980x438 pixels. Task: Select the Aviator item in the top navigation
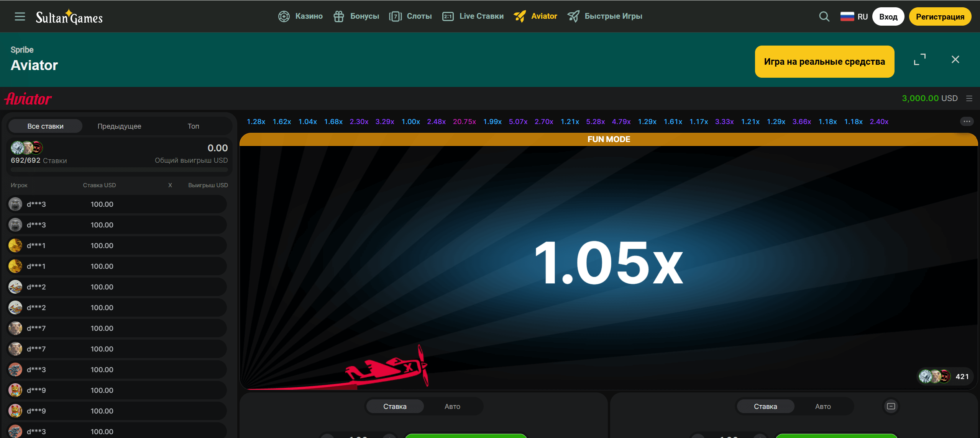tap(535, 16)
